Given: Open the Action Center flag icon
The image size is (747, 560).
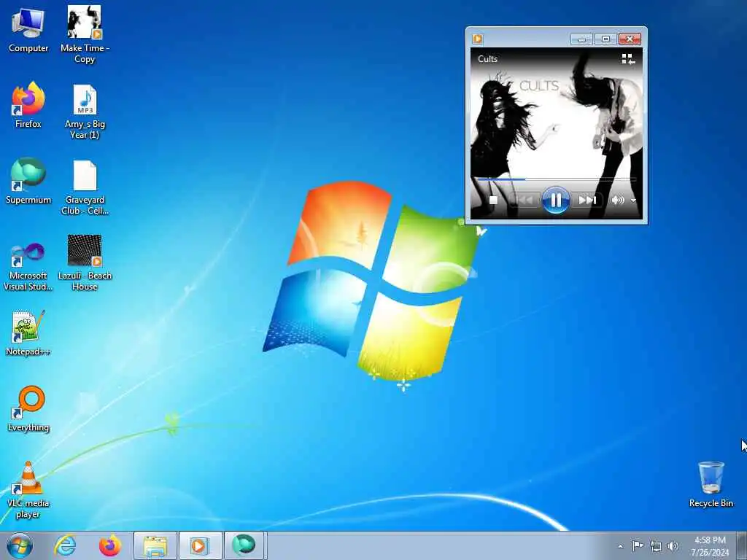Looking at the screenshot, I should coord(638,545).
